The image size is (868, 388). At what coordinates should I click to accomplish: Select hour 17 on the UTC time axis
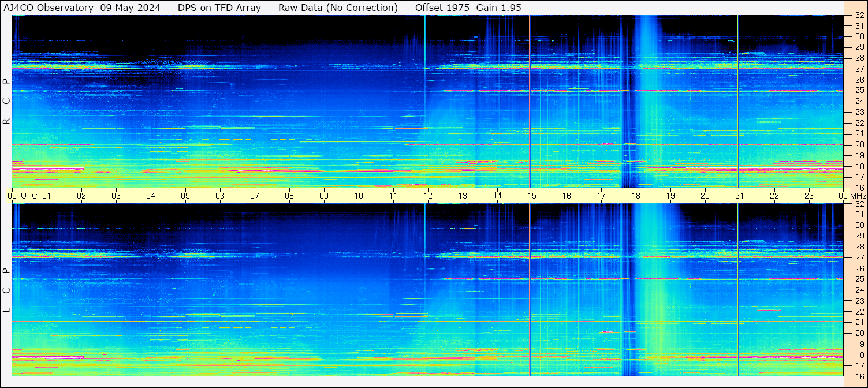click(601, 196)
